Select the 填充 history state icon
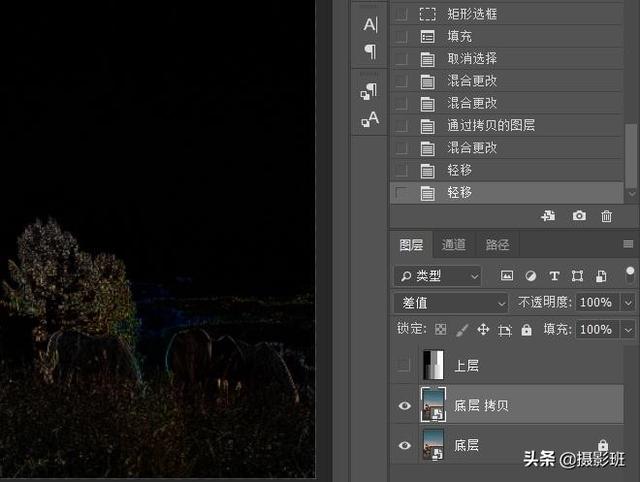Image resolution: width=640 pixels, height=482 pixels. tap(427, 37)
